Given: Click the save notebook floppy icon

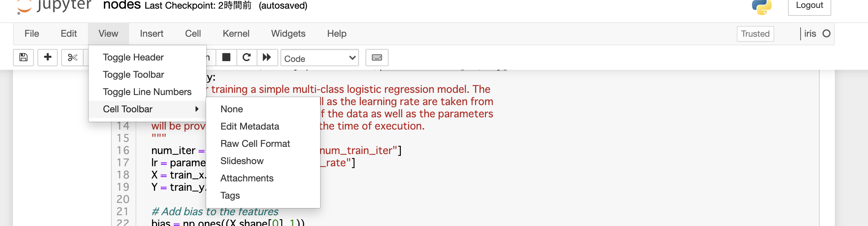Looking at the screenshot, I should tap(23, 58).
